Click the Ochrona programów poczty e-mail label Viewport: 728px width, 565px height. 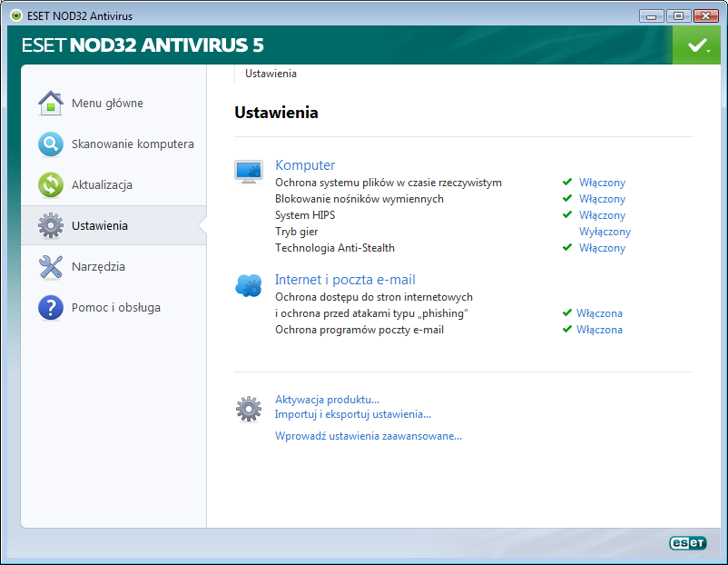(359, 330)
